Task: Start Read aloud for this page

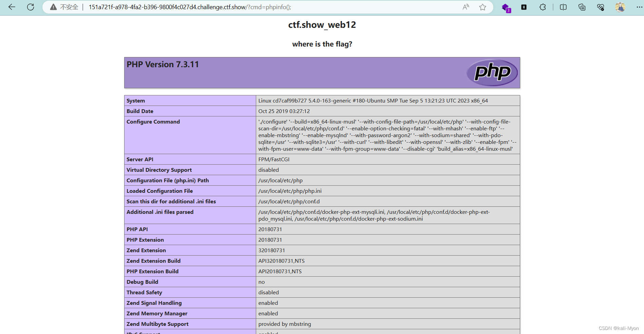Action: click(466, 7)
